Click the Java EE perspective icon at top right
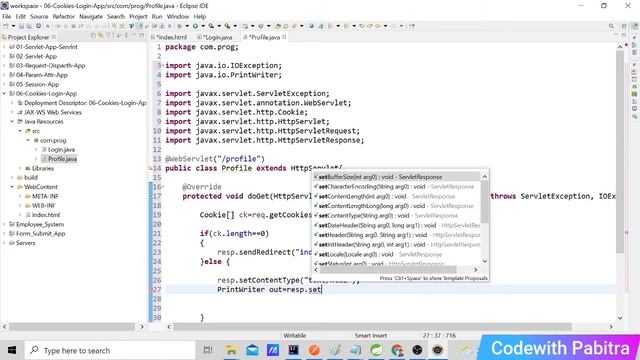The width and height of the screenshot is (640, 360). tap(635, 26)
